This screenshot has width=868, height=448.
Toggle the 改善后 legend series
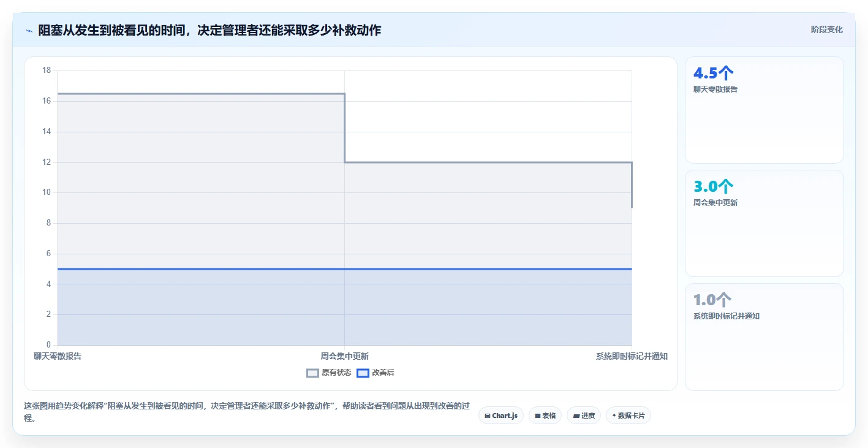click(x=375, y=373)
